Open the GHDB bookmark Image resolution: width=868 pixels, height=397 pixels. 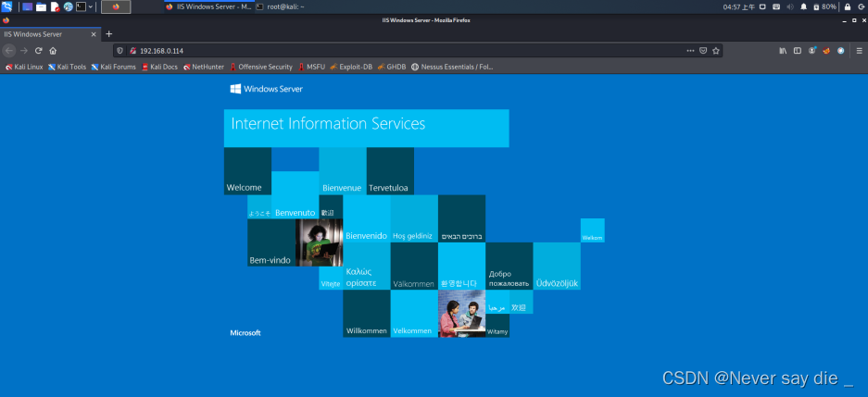(x=392, y=67)
